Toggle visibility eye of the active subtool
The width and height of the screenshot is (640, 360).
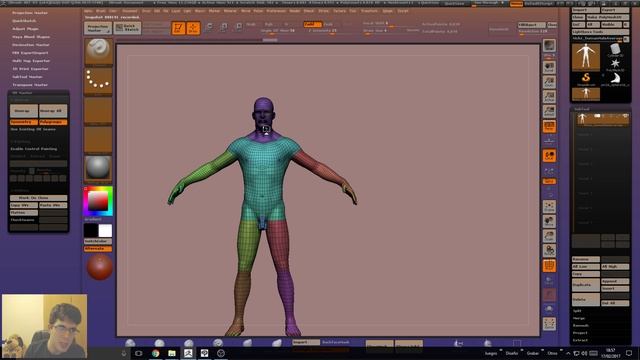(624, 116)
